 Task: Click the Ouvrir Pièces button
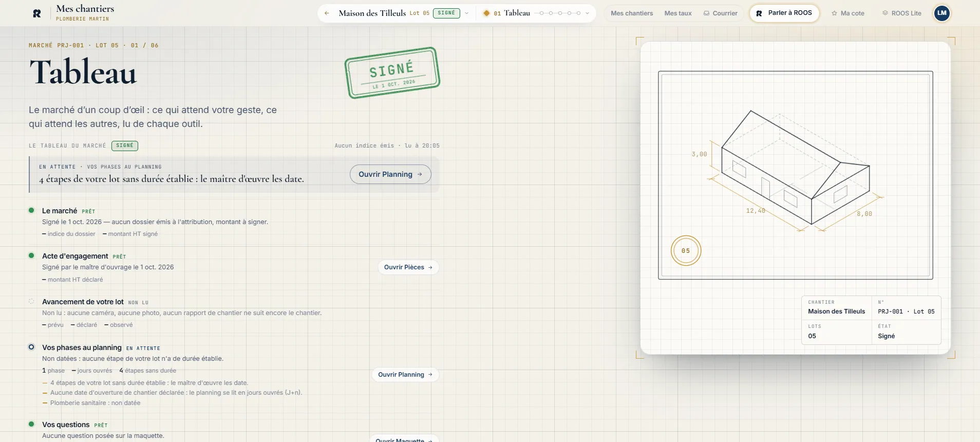coord(408,267)
